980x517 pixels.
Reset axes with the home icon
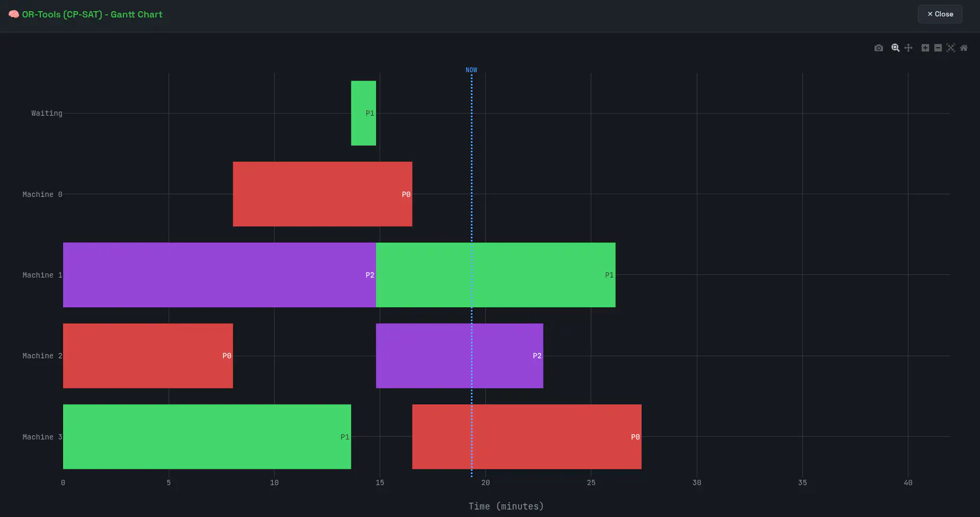[x=964, y=48]
